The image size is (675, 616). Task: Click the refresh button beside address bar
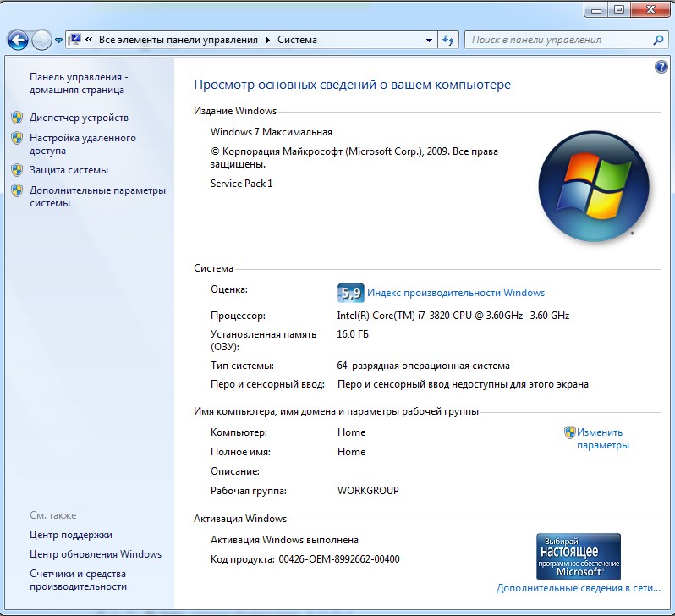tap(449, 40)
